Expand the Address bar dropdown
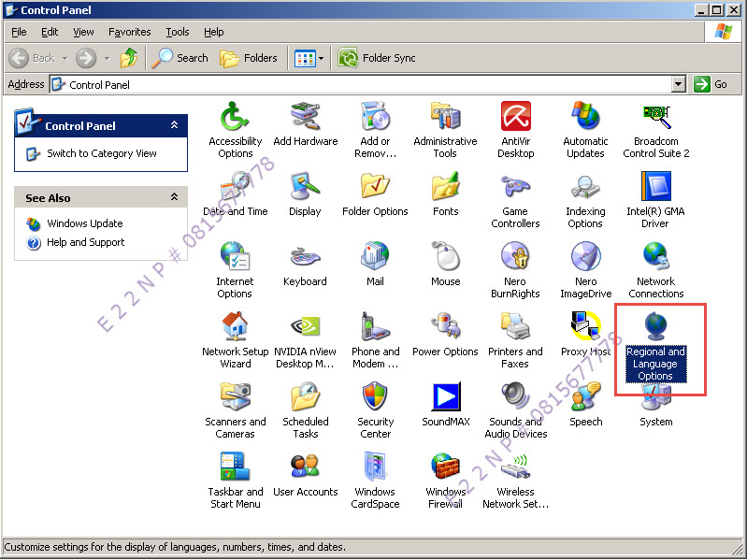The image size is (747, 560). point(679,85)
